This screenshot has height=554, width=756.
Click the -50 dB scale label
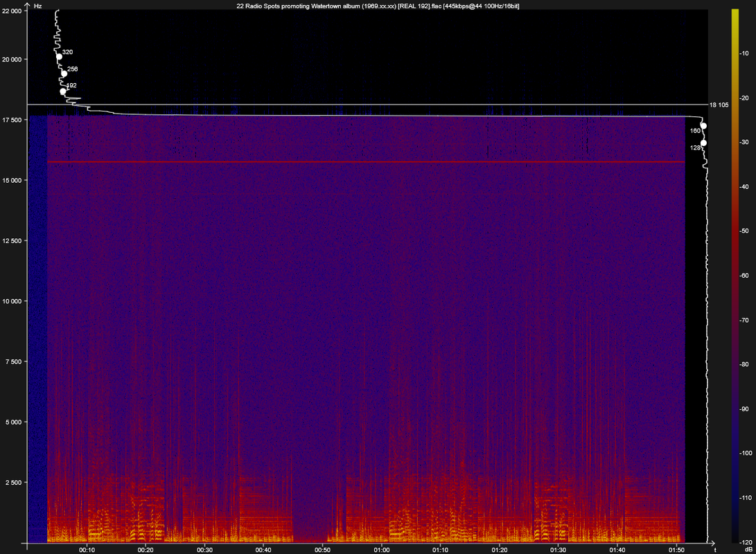tap(744, 231)
